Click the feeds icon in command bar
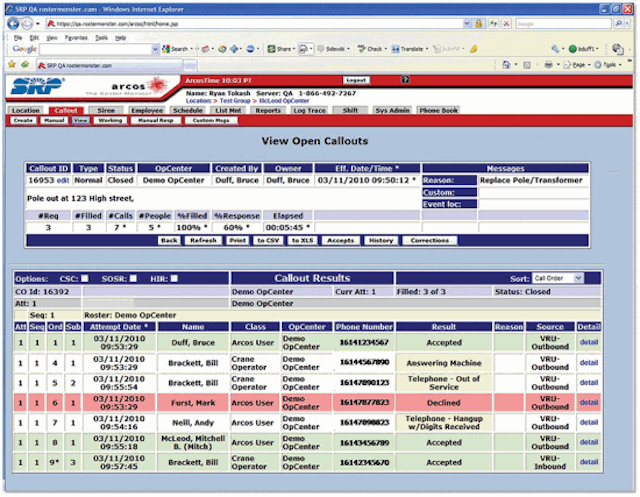Image resolution: width=640 pixels, height=497 pixels. coord(527,65)
